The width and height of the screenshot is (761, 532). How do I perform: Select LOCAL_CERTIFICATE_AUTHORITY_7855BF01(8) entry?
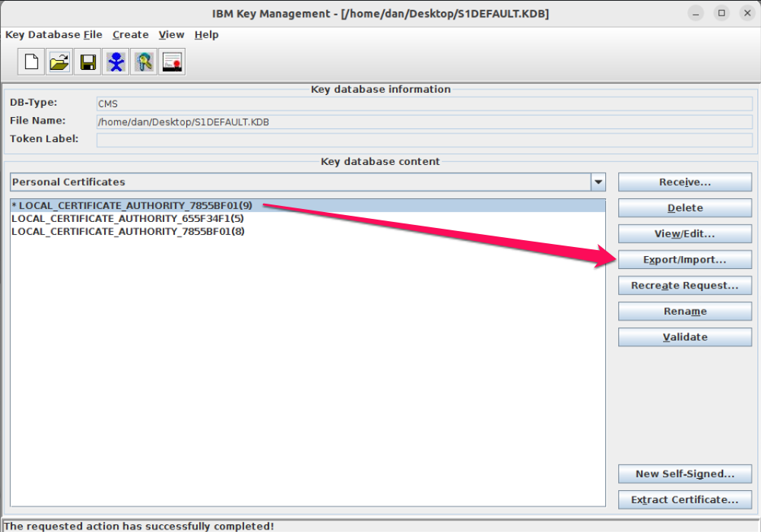pyautogui.click(x=128, y=231)
